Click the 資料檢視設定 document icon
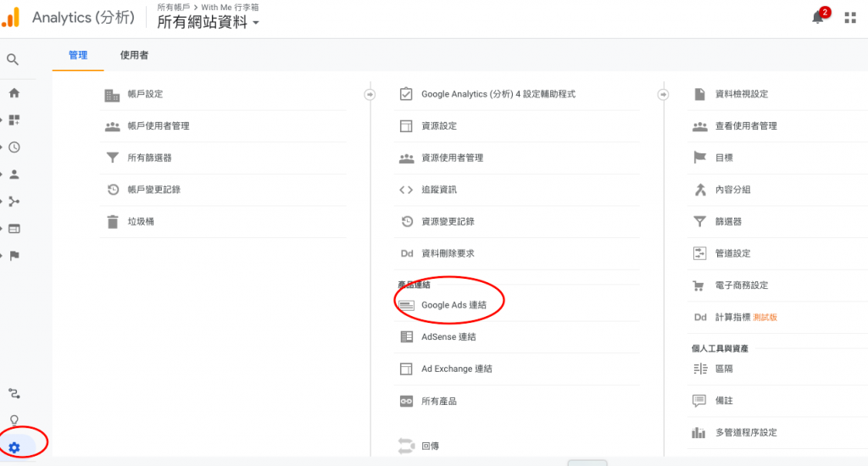868x466 pixels. [699, 94]
